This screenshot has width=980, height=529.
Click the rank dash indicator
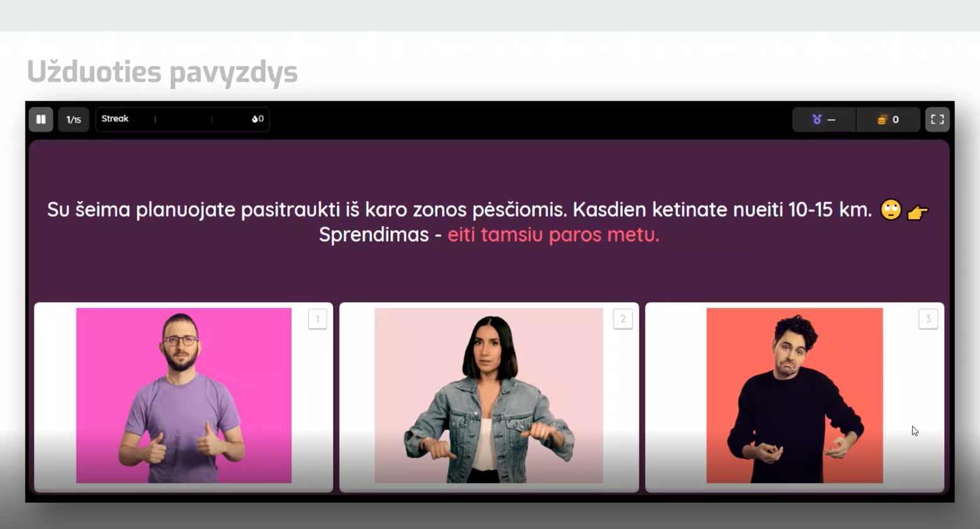click(831, 120)
